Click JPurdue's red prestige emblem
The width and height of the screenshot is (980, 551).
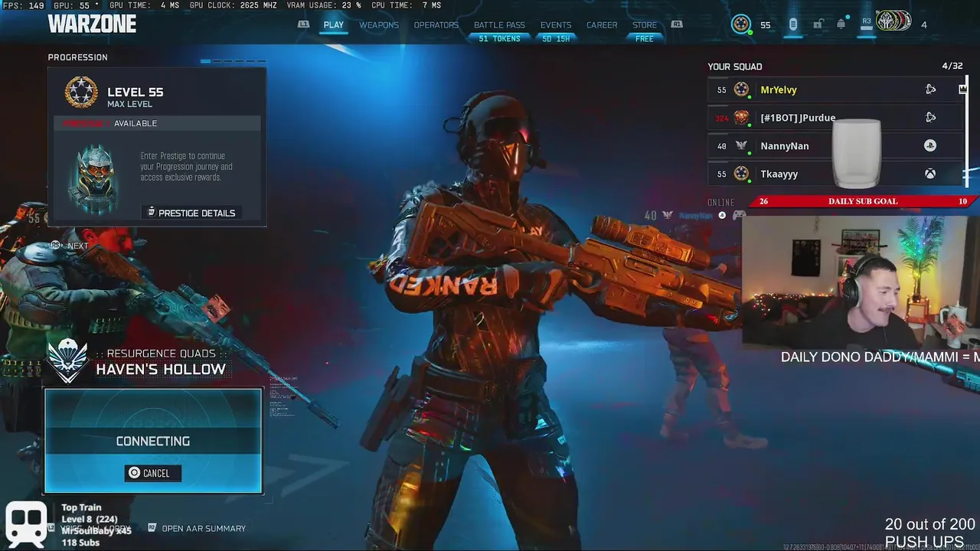[x=741, y=117]
